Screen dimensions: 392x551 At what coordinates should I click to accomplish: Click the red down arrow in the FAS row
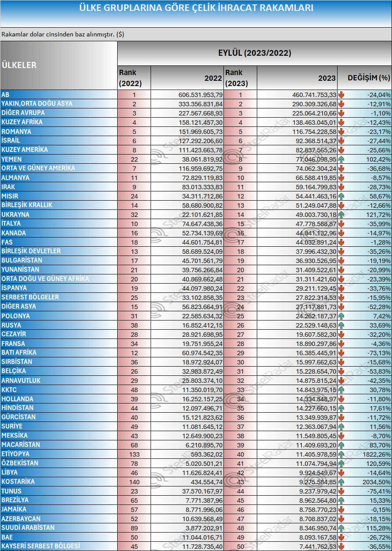coord(342,242)
